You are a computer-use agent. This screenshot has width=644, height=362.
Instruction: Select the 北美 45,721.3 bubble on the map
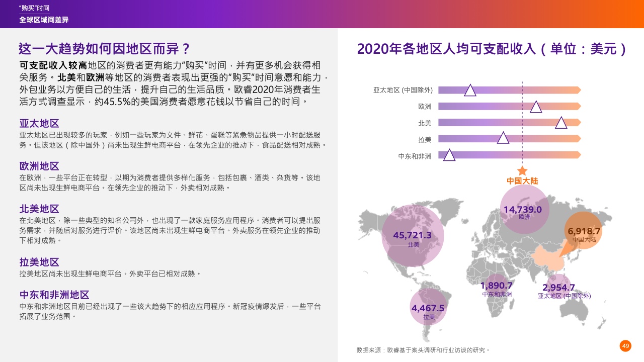413,235
